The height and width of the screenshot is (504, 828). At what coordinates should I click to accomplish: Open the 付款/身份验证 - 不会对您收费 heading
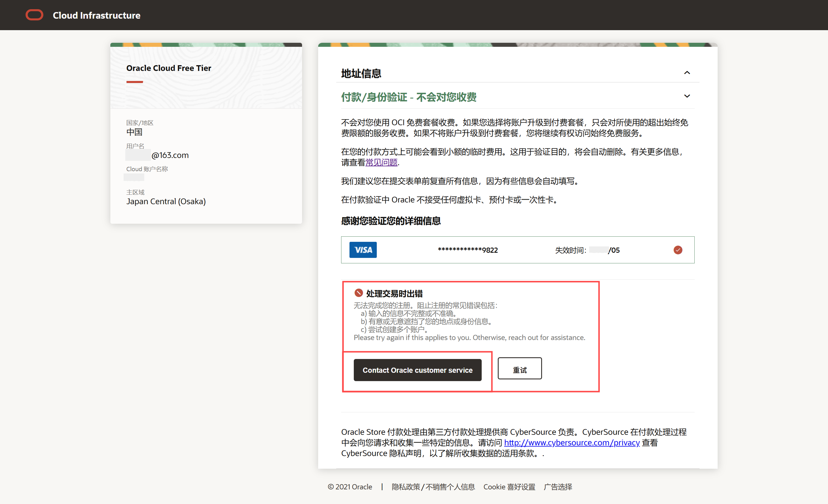(x=409, y=97)
